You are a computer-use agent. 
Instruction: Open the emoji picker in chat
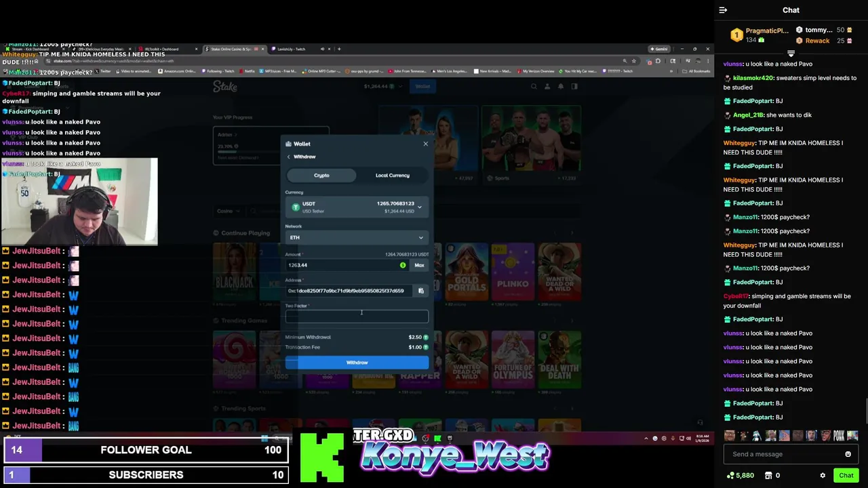coord(848,454)
